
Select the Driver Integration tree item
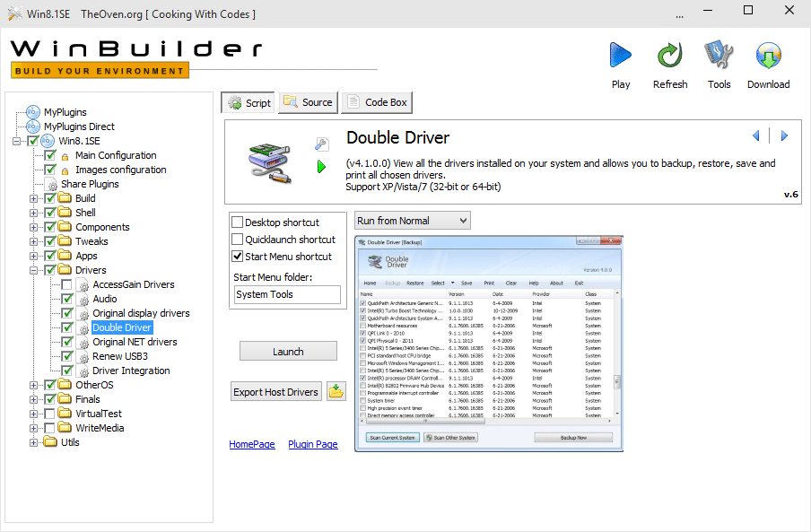point(131,371)
